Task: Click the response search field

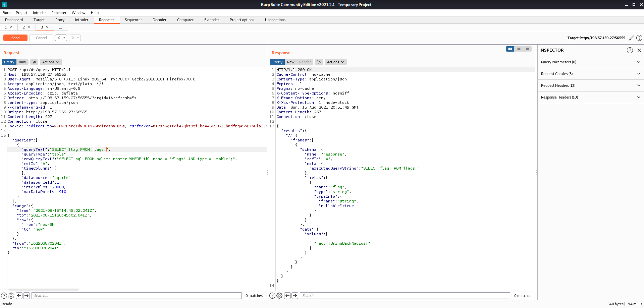Action: coord(405,296)
